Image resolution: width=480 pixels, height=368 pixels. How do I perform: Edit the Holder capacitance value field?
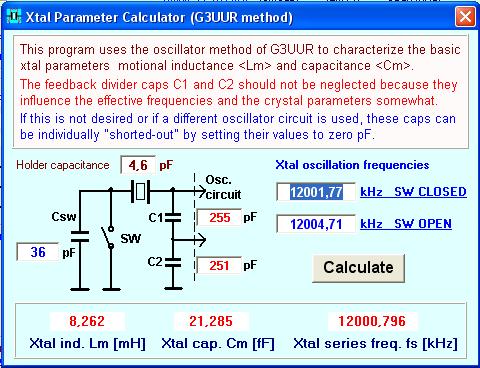(138, 165)
